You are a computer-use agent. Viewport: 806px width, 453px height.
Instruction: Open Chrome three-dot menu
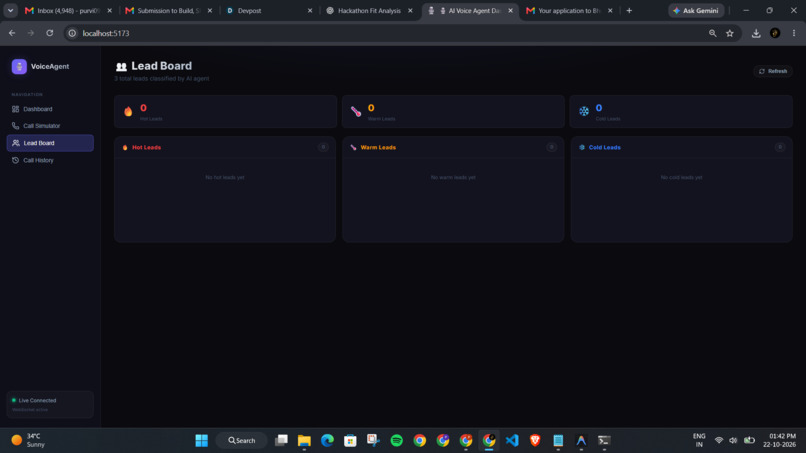(794, 33)
